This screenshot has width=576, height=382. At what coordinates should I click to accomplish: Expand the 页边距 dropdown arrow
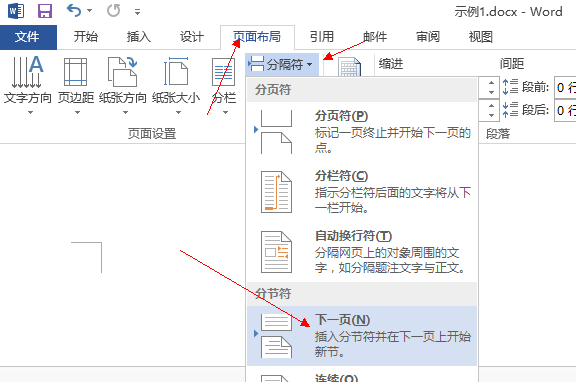(x=77, y=112)
